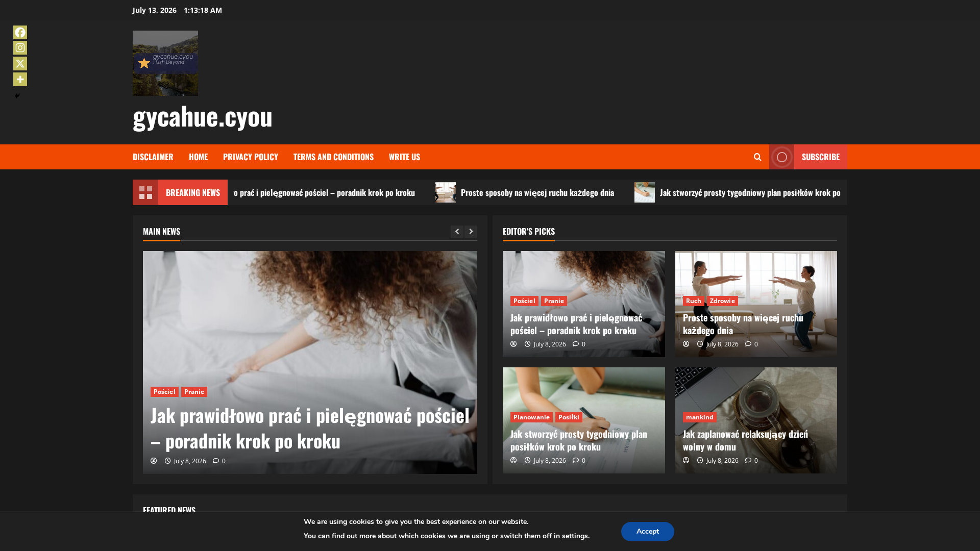Select Pościel tag on main news slide

click(x=164, y=392)
